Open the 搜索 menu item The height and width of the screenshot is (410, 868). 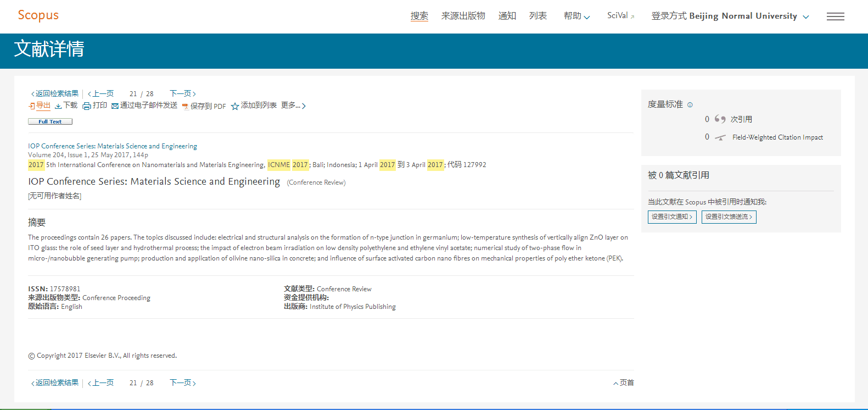[x=419, y=16]
